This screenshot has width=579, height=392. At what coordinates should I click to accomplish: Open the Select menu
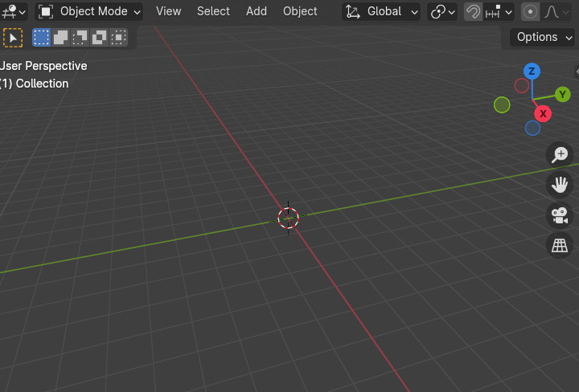213,11
